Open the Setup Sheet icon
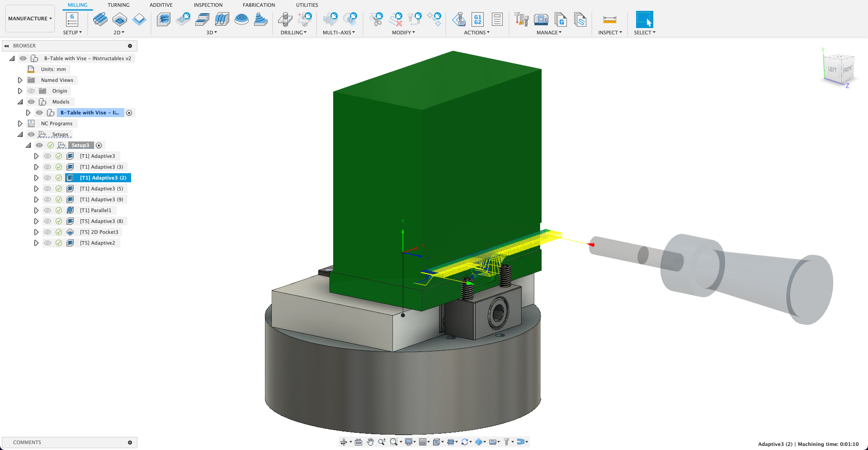Image resolution: width=868 pixels, height=450 pixels. (x=497, y=19)
